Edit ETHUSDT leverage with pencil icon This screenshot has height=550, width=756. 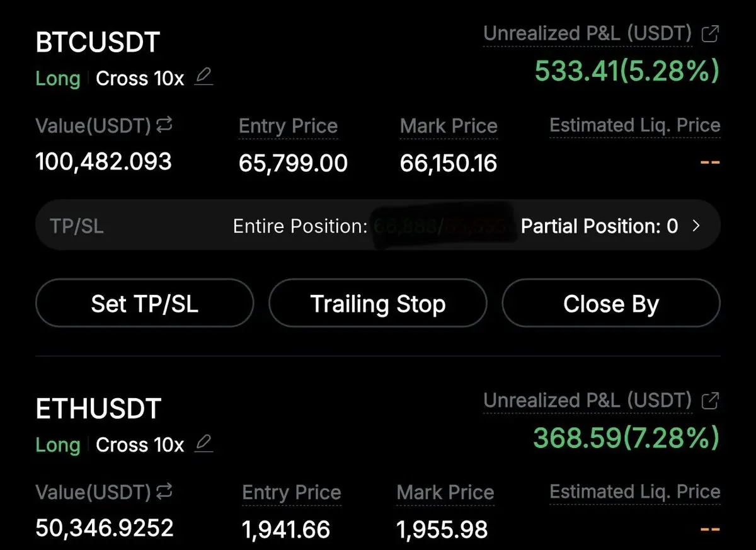click(203, 444)
